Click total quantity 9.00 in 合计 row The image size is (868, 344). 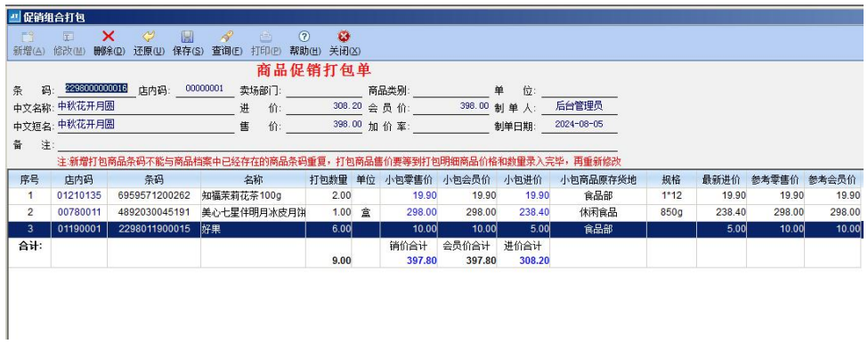coord(341,260)
